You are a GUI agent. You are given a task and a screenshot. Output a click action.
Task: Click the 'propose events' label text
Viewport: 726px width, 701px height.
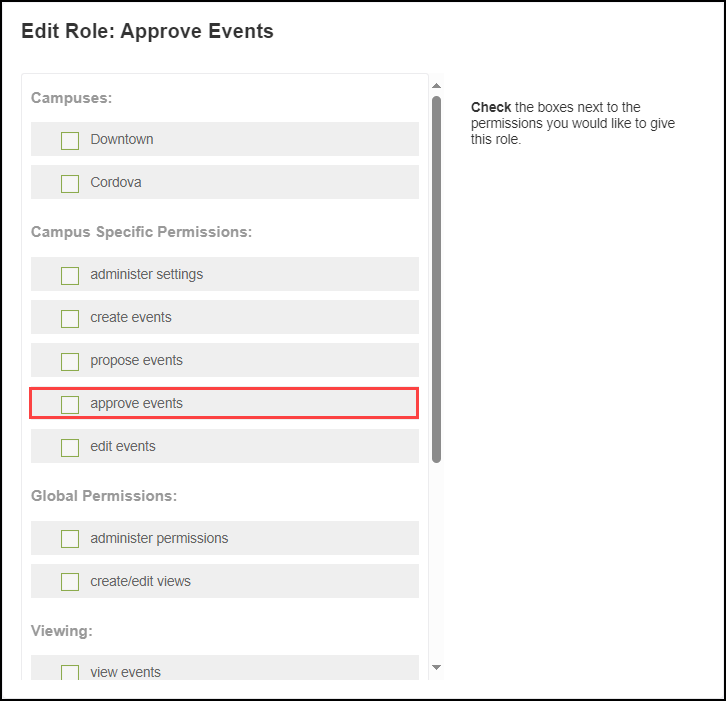(136, 361)
